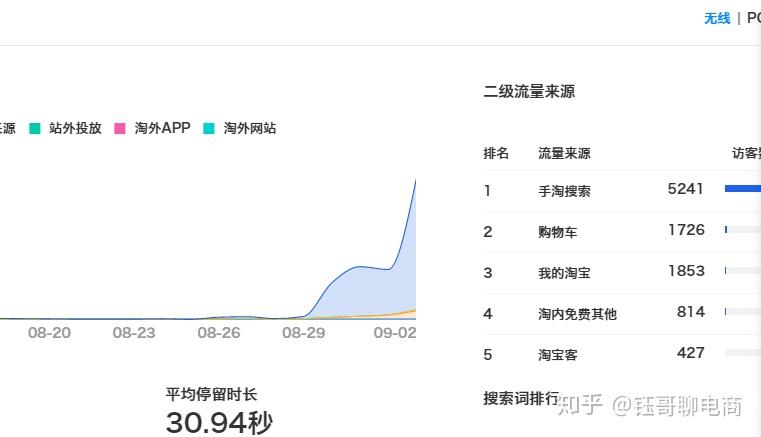Click rank number 5 in table
The height and width of the screenshot is (437, 761).
488,355
